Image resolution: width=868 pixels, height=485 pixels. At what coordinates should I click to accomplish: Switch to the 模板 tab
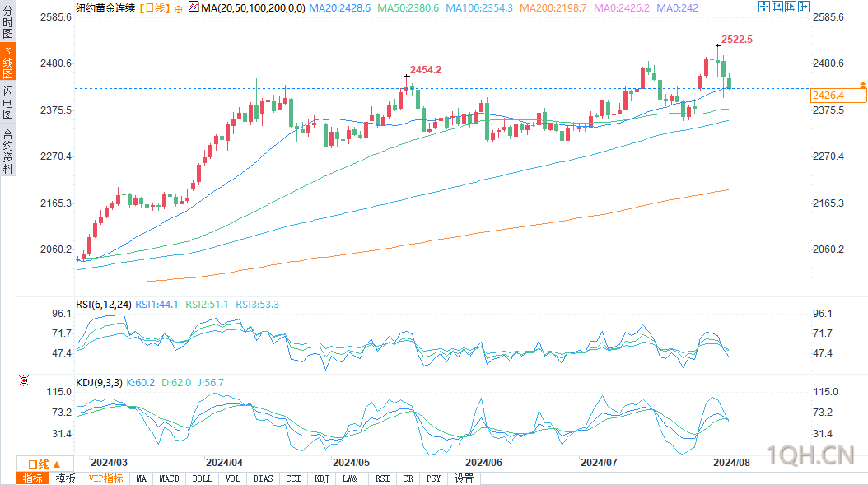tap(65, 478)
